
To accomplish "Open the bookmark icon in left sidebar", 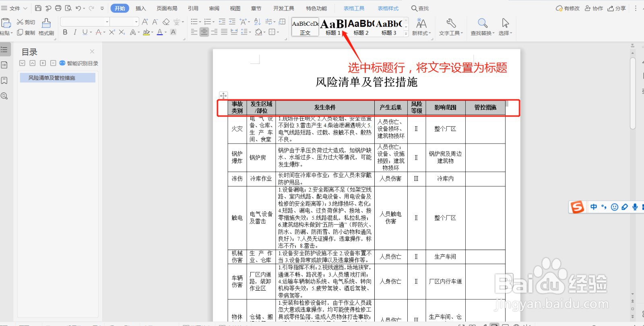I will pos(4,81).
